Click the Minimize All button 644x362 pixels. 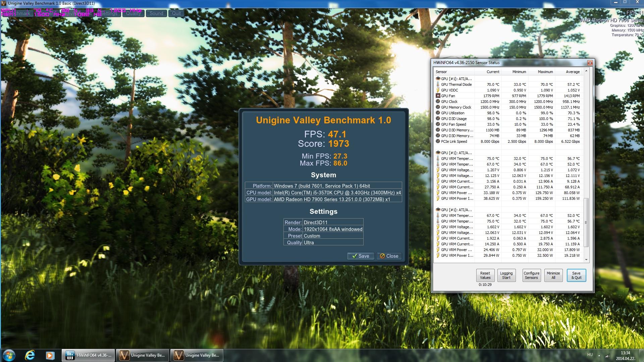coord(553,275)
